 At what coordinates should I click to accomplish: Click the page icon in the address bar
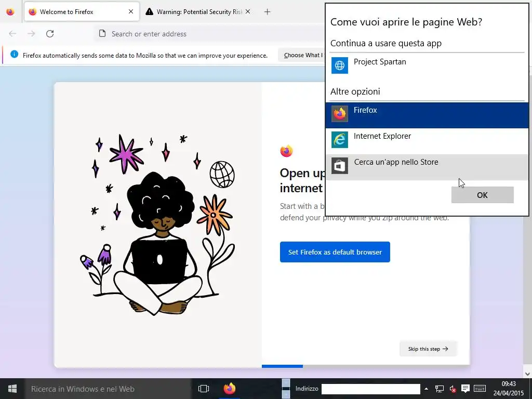click(x=102, y=34)
